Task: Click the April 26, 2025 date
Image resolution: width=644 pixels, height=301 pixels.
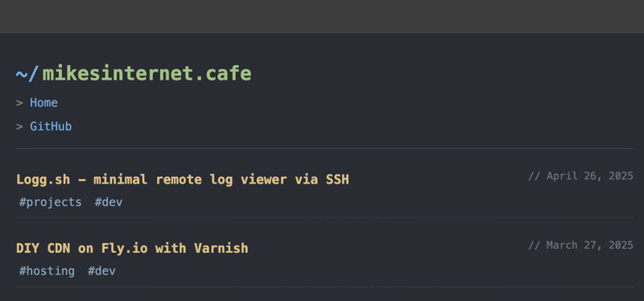Action: pyautogui.click(x=590, y=176)
